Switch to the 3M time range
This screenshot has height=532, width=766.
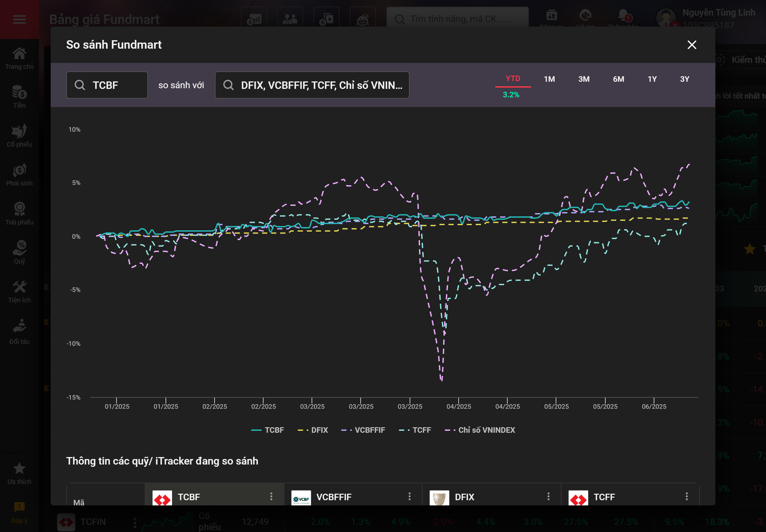point(584,79)
